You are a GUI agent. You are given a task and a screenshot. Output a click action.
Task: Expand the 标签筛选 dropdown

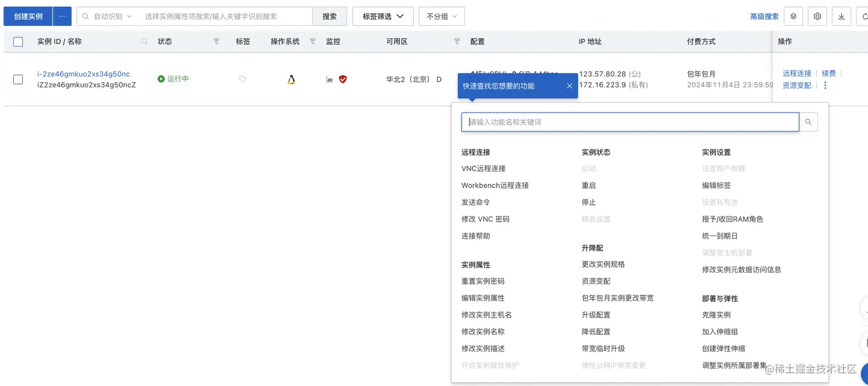point(383,17)
